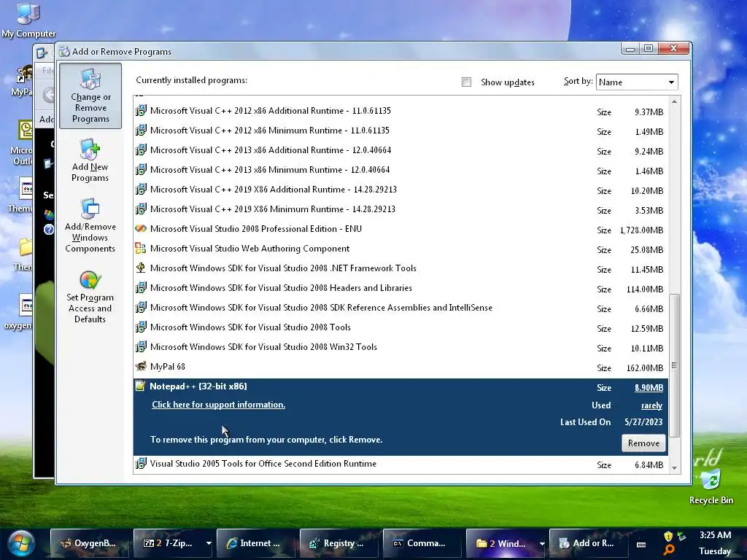Image resolution: width=747 pixels, height=560 pixels.
Task: Click icon of Visual C++ 2019 X86 Additional Runtime
Action: pyautogui.click(x=141, y=189)
